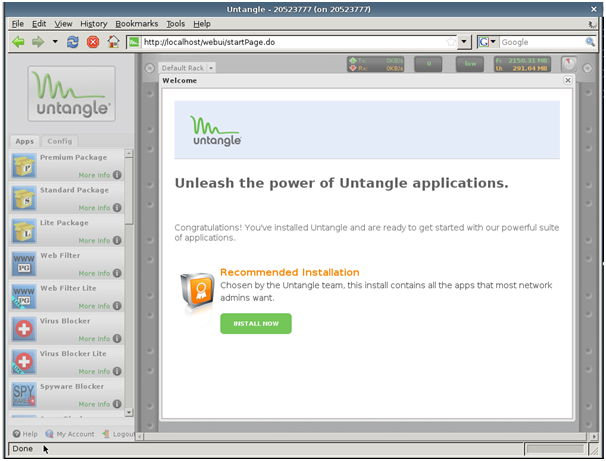The image size is (606, 461).
Task: Click the browser back arrow
Action: (x=18, y=42)
